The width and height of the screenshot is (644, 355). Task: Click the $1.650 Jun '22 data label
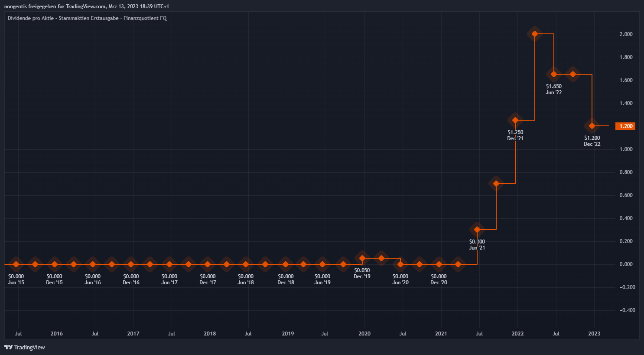(x=553, y=89)
